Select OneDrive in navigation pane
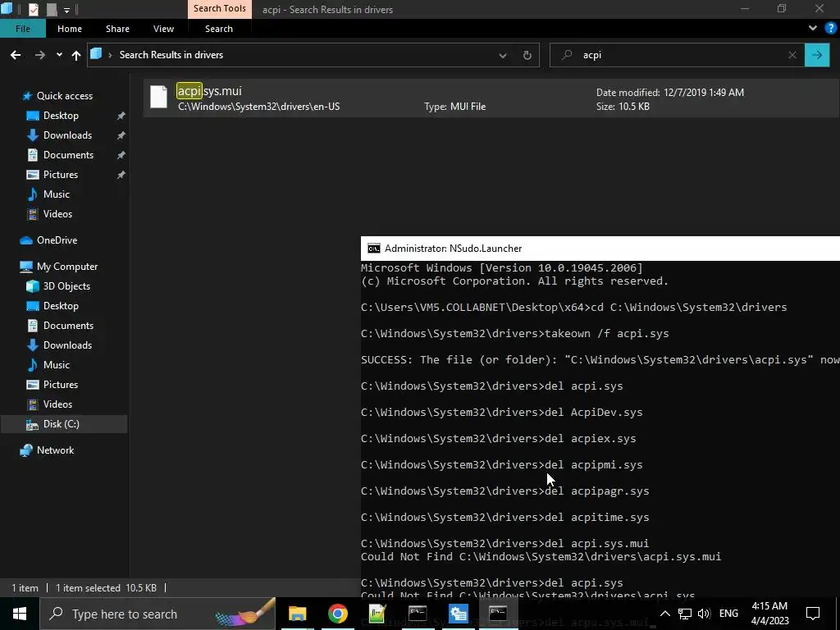This screenshot has height=630, width=840. pos(57,240)
